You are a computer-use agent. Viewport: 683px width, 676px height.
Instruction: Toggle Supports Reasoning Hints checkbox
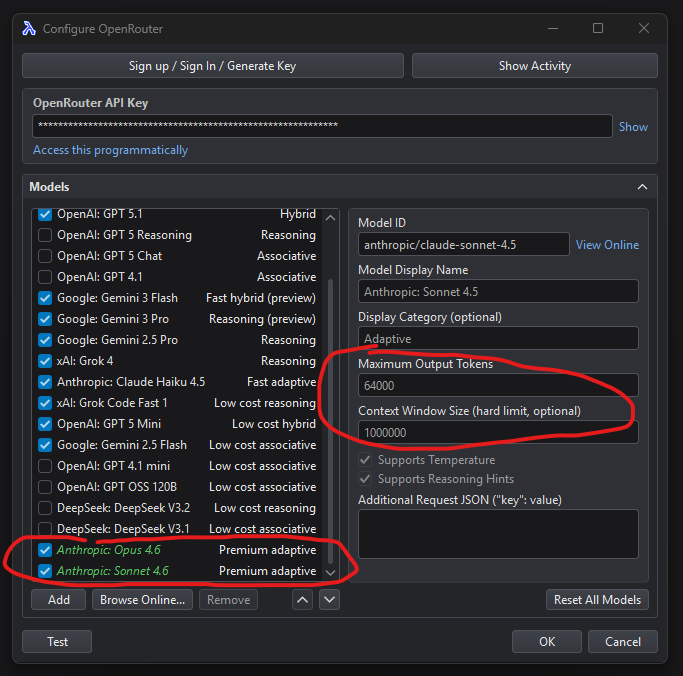(365, 479)
